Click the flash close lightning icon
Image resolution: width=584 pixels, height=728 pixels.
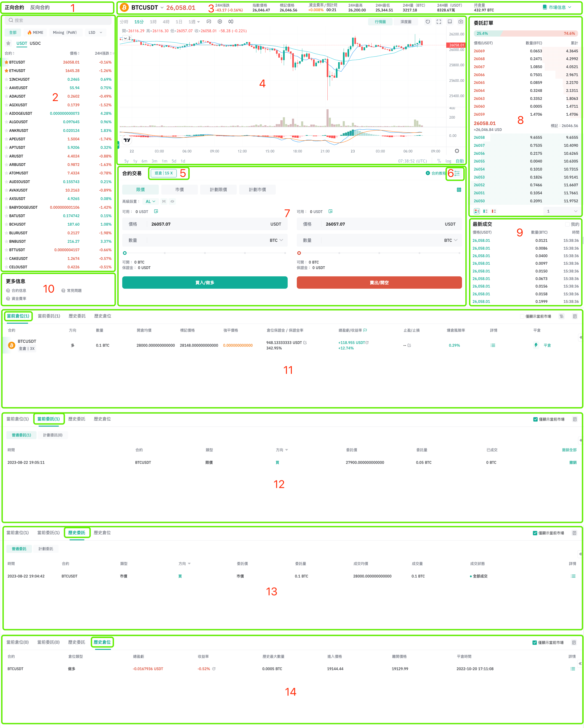536,345
